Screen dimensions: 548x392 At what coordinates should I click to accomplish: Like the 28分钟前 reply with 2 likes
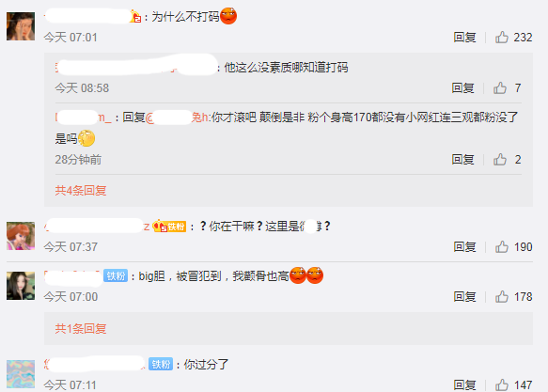[500, 159]
